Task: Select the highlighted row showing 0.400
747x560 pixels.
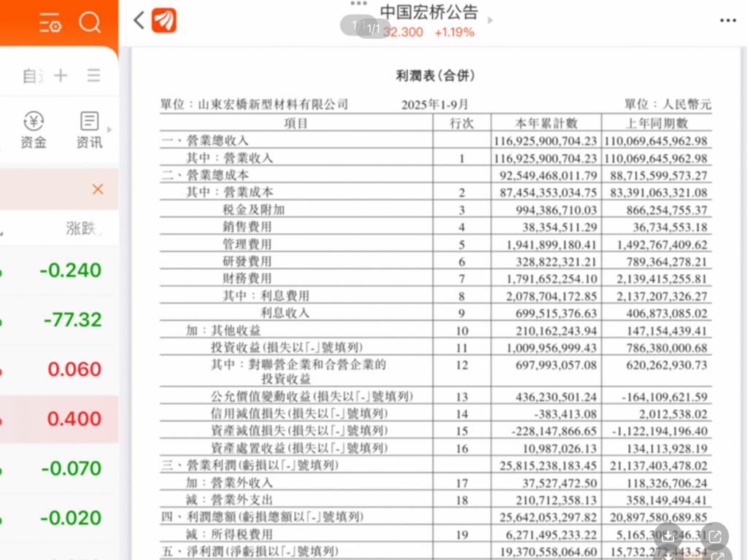Action: pyautogui.click(x=59, y=419)
